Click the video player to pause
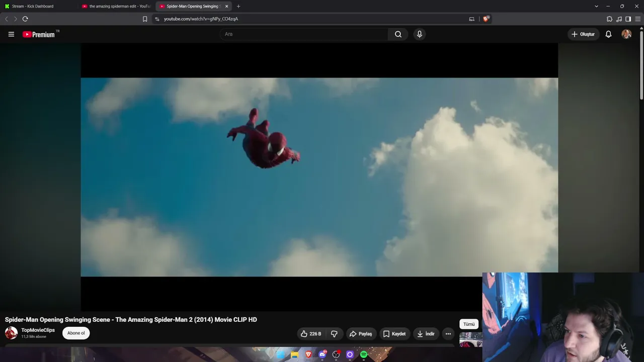This screenshot has height=362, width=644. coord(319,177)
